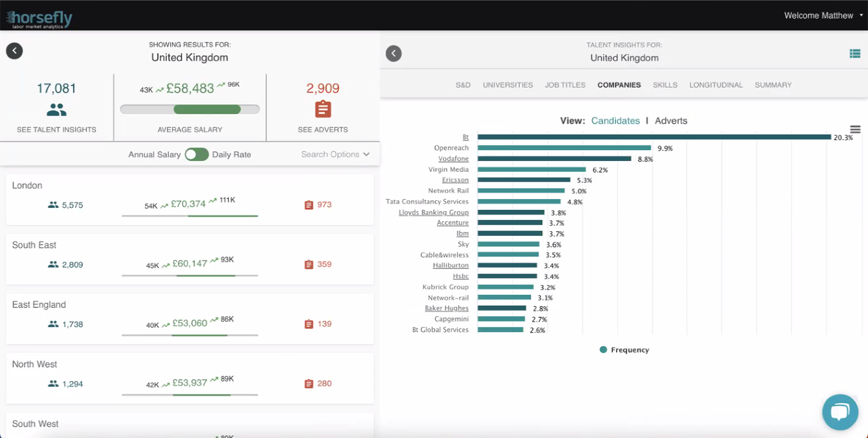Click the Openreach 9.9% chart bar
This screenshot has width=868, height=438.
[x=565, y=148]
